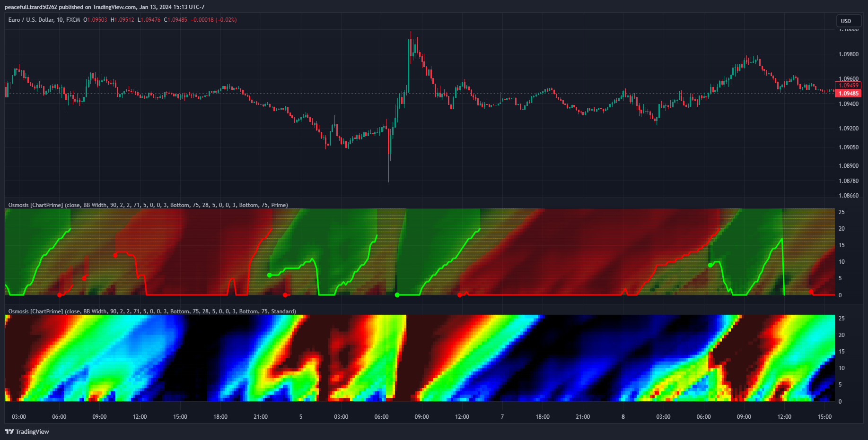868x440 pixels.
Task: Click the high value H1.09512
Action: [122, 20]
